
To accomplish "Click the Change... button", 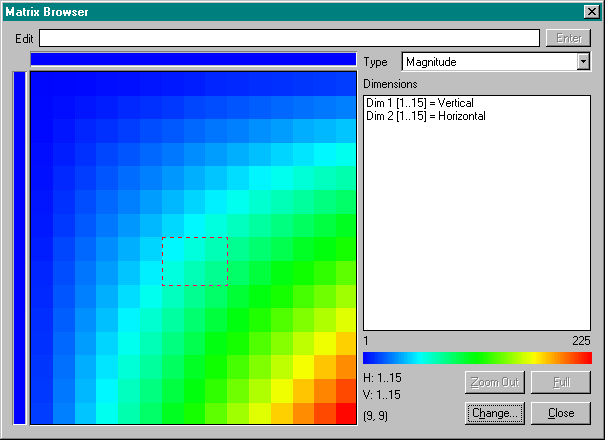I will click(495, 413).
